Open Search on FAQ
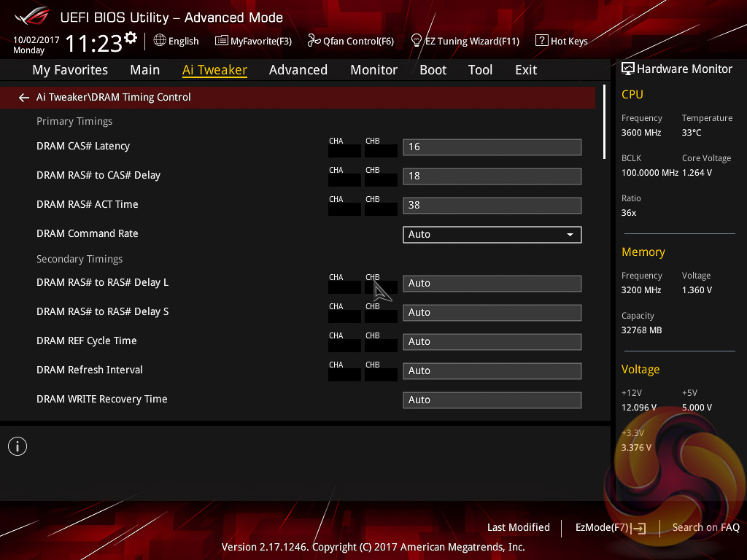 click(705, 527)
